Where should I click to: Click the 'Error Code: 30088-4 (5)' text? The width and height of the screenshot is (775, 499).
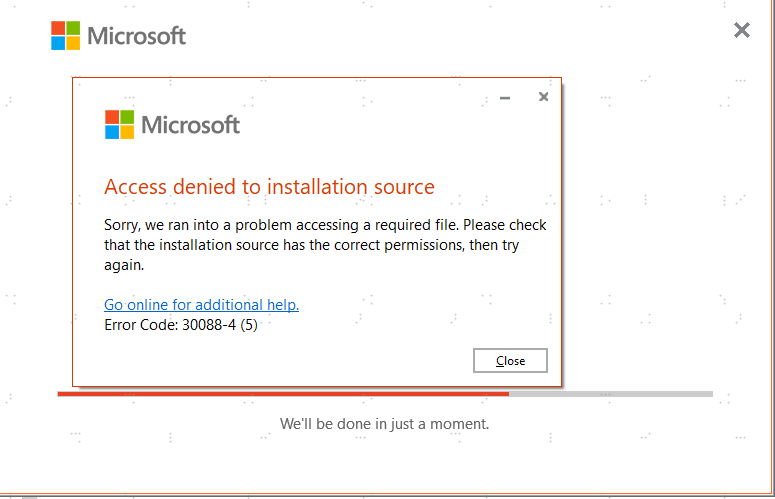pyautogui.click(x=181, y=325)
